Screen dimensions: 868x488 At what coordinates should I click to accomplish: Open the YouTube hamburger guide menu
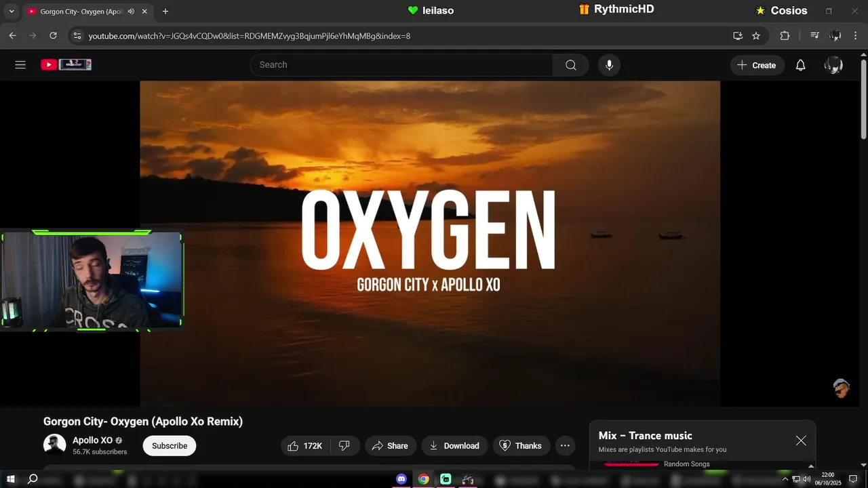[x=20, y=65]
